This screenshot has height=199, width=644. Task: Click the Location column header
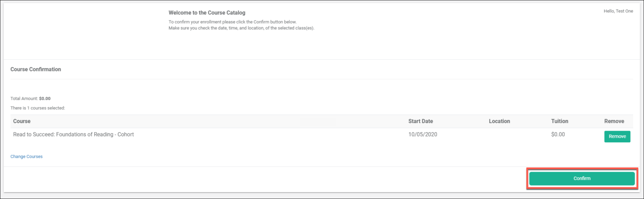tap(499, 121)
